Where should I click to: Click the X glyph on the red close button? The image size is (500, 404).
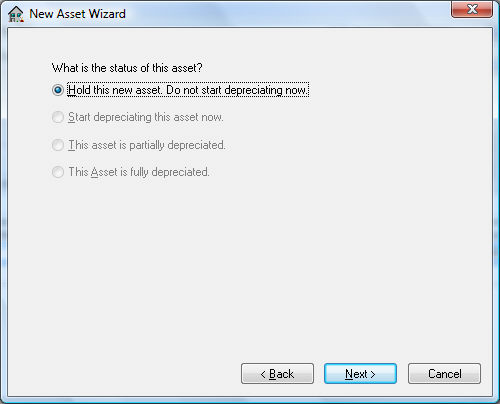472,9
